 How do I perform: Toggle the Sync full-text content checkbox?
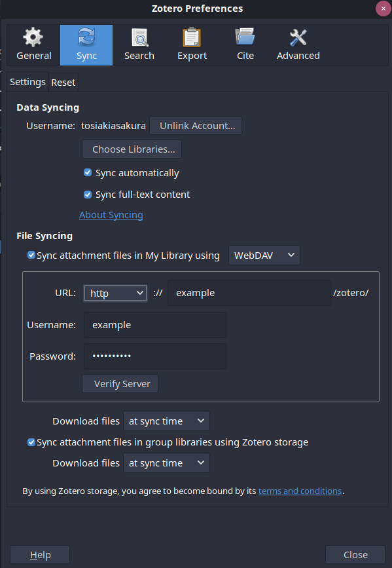click(x=88, y=195)
